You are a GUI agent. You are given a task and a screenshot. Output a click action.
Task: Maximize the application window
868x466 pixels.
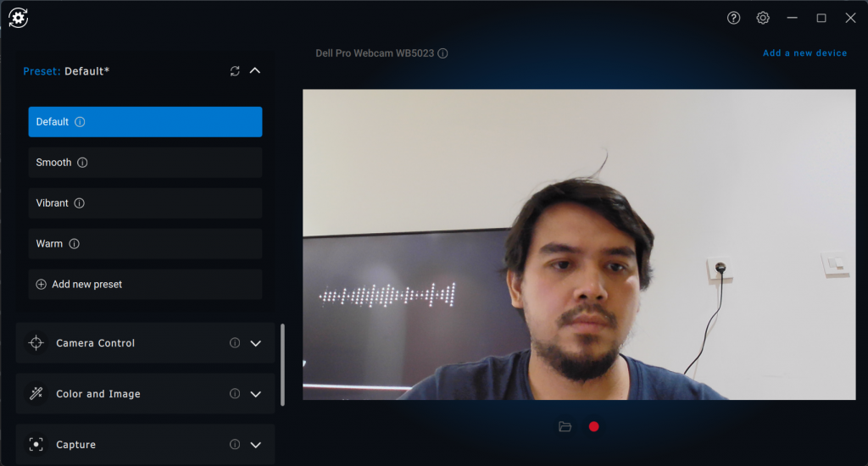pos(821,18)
